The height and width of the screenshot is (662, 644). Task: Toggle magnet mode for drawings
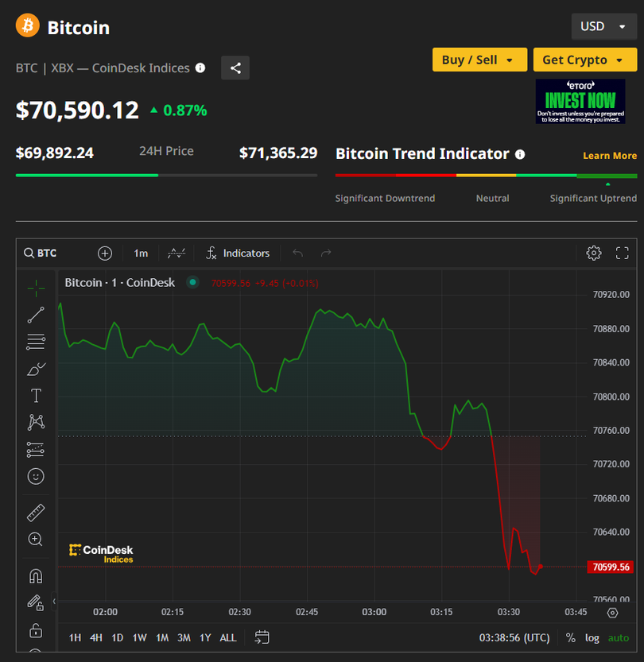pyautogui.click(x=36, y=576)
